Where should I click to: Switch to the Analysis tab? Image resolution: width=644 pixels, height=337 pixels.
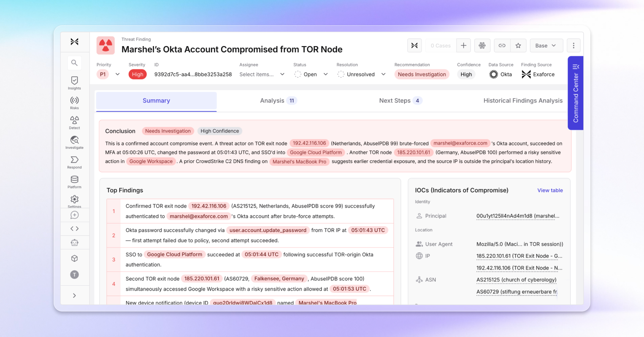279,101
